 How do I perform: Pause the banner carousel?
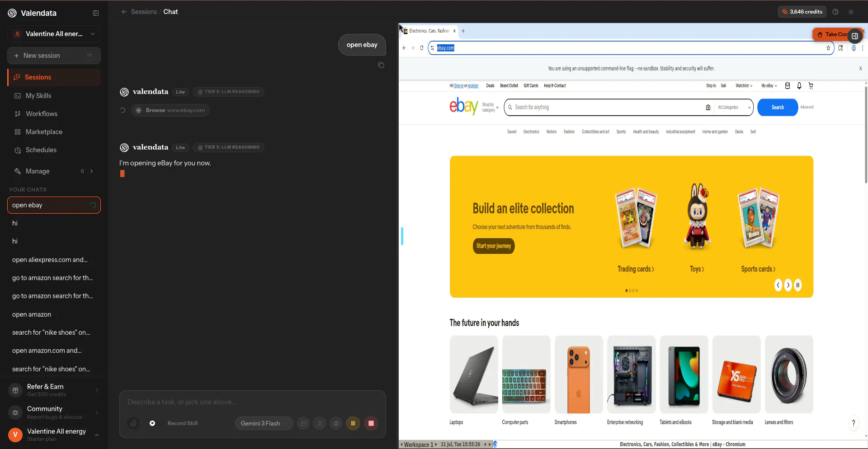pyautogui.click(x=798, y=285)
